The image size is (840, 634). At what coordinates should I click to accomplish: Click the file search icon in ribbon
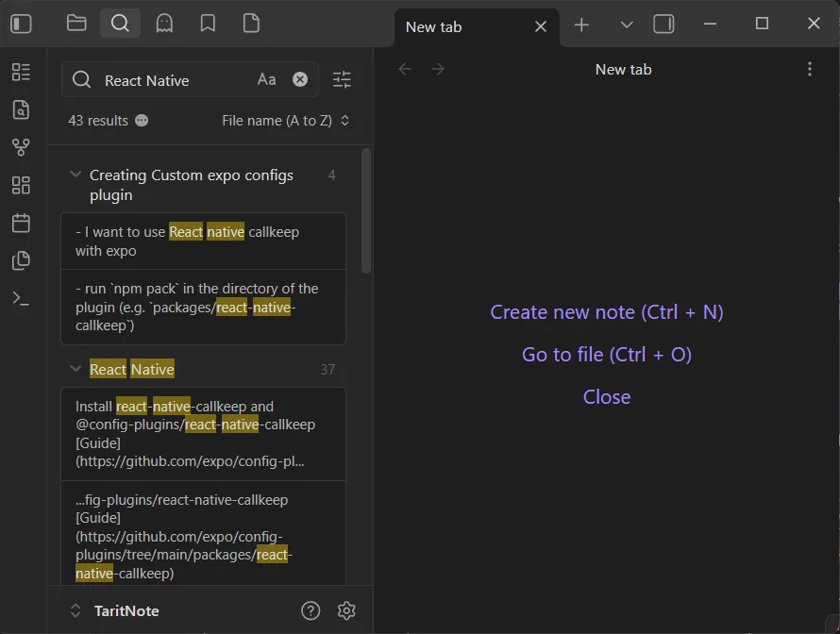pos(21,109)
